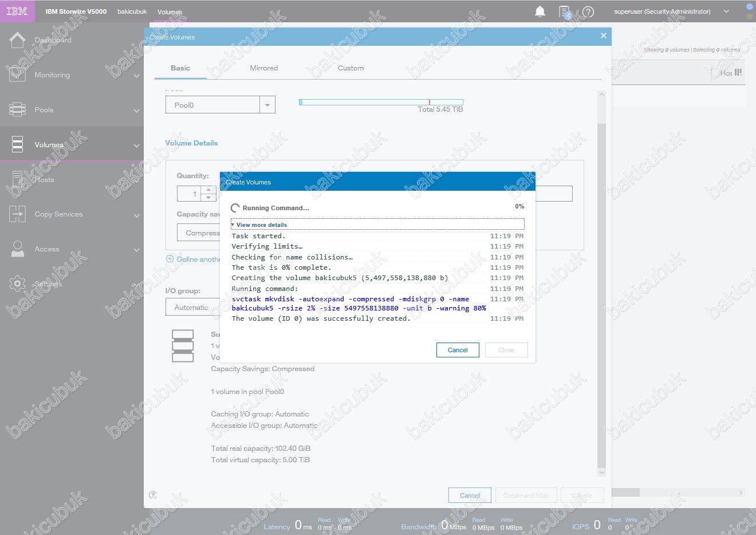Click 'The volume (ID 0) was successfully created.'
This screenshot has width=756, height=535.
(x=321, y=318)
